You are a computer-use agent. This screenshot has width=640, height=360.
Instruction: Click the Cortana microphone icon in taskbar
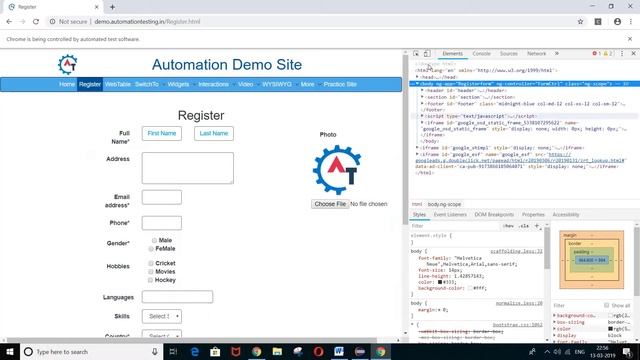pos(155,351)
